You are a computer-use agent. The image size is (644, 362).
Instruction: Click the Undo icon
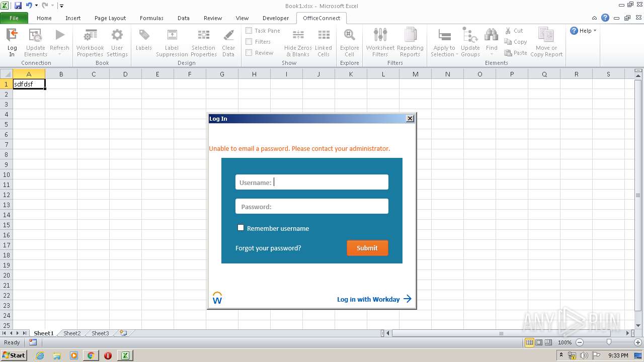(29, 6)
